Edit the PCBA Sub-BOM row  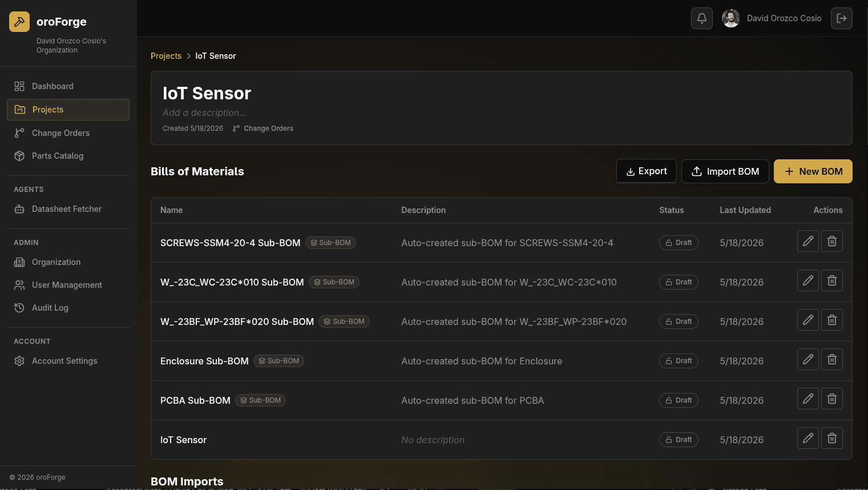(808, 399)
